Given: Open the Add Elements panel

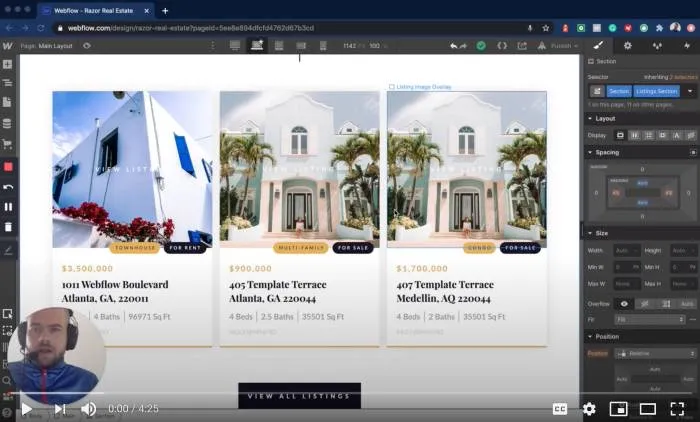Looking at the screenshot, I should [7, 64].
